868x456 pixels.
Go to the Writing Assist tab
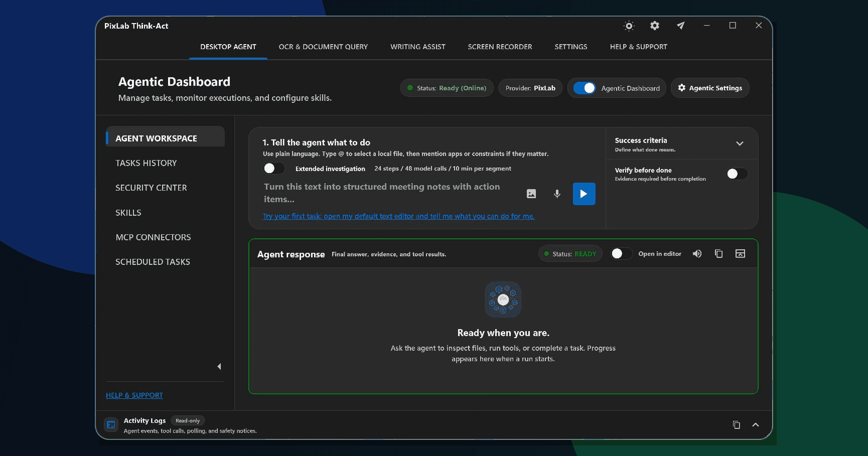click(x=418, y=47)
